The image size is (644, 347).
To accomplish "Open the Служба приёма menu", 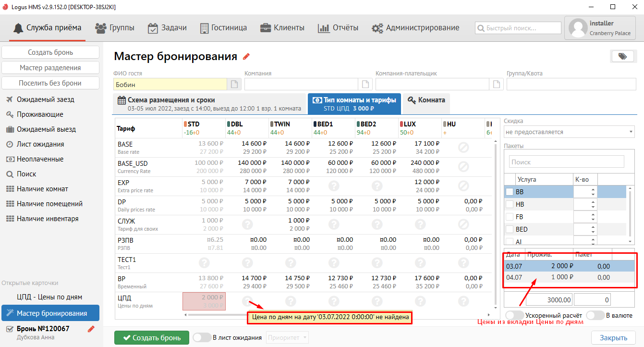I will pos(48,28).
